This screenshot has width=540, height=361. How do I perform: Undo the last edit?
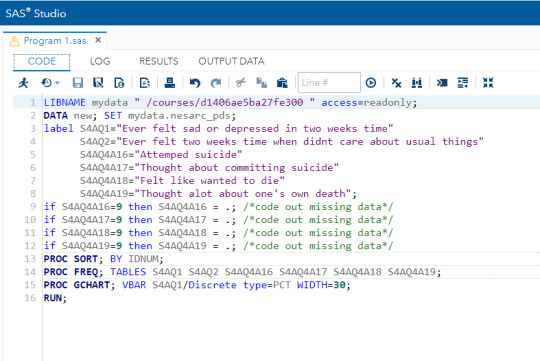point(195,83)
